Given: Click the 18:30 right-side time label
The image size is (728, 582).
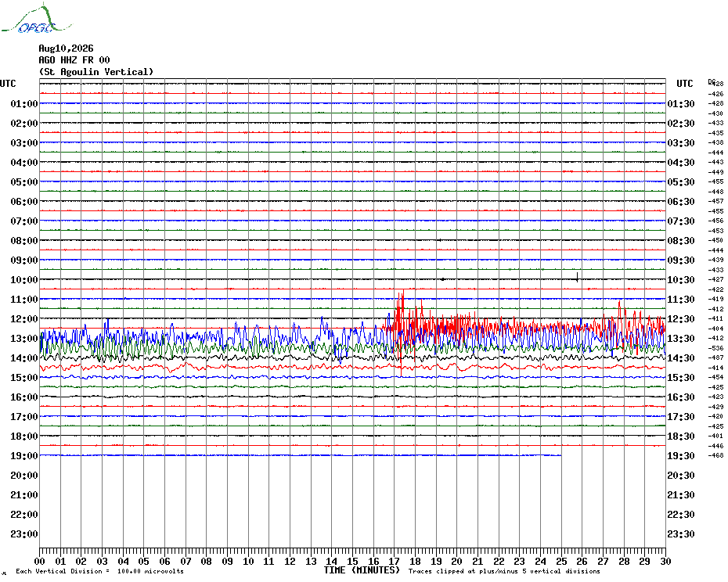Looking at the screenshot, I should point(681,436).
